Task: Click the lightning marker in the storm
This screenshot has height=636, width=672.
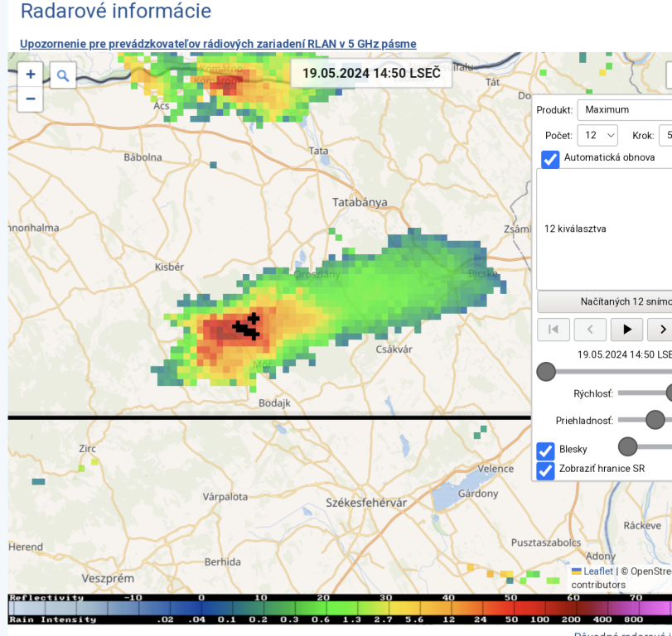Action: 247,326
